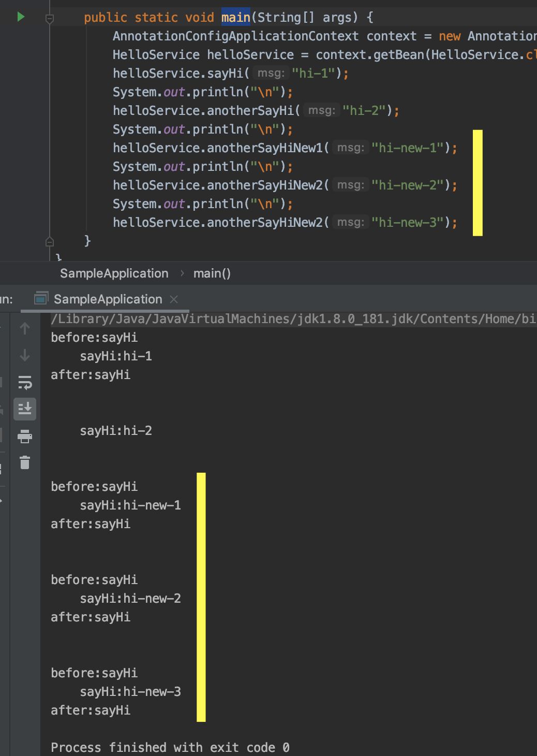Click the up stack trace arrow

coord(25,328)
